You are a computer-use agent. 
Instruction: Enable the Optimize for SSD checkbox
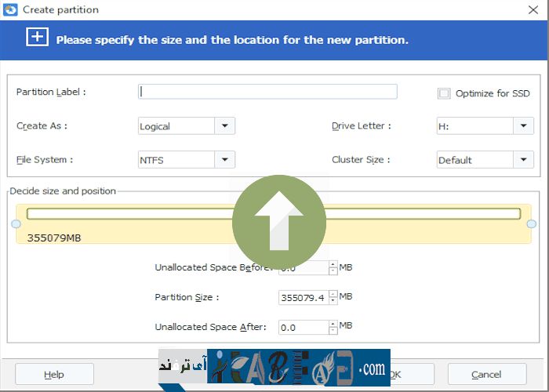[444, 93]
